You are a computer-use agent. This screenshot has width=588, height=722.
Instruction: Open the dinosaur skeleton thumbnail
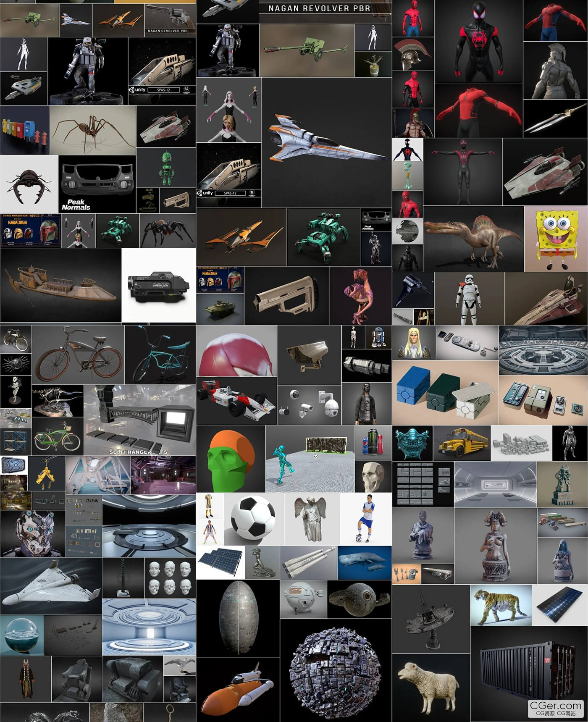point(58,401)
